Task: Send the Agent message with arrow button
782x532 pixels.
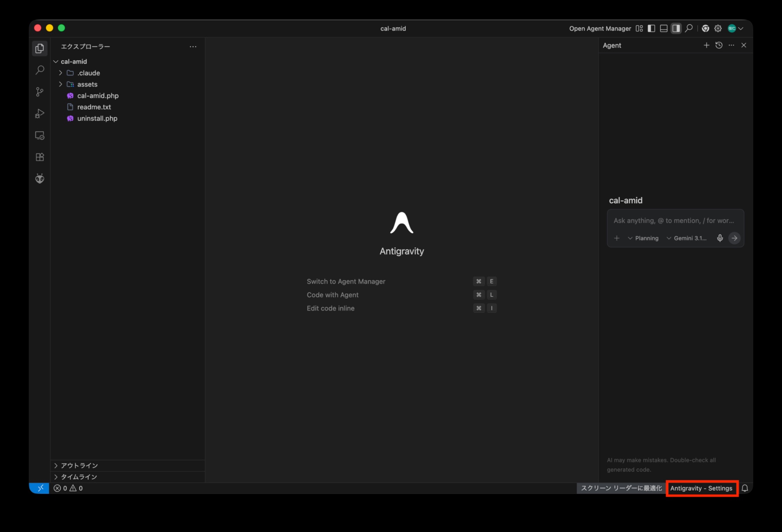Action: 734,238
